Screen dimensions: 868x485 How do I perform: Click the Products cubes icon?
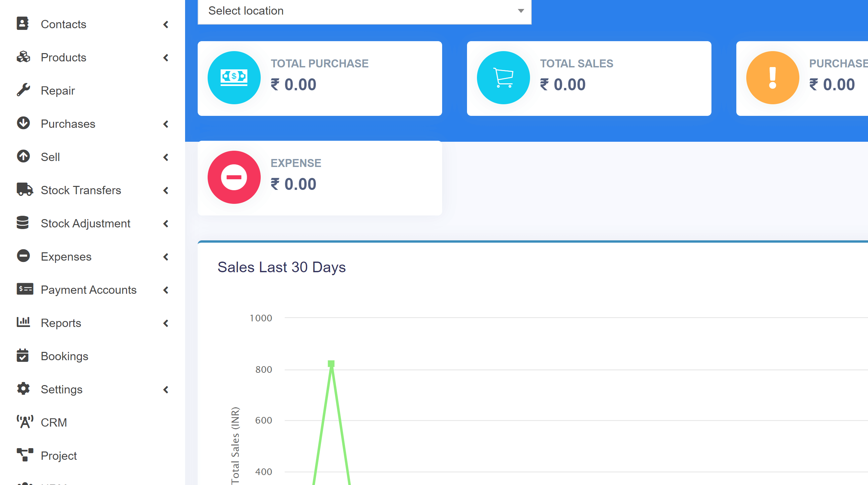click(23, 57)
